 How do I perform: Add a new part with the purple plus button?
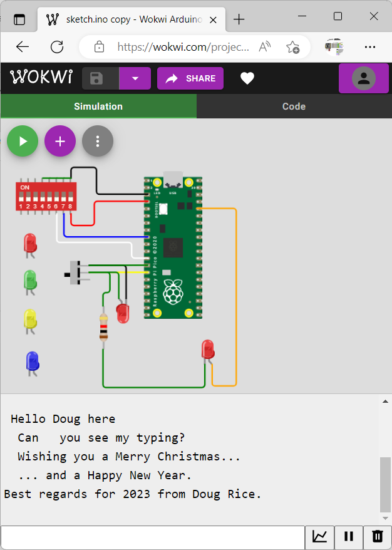[60, 141]
